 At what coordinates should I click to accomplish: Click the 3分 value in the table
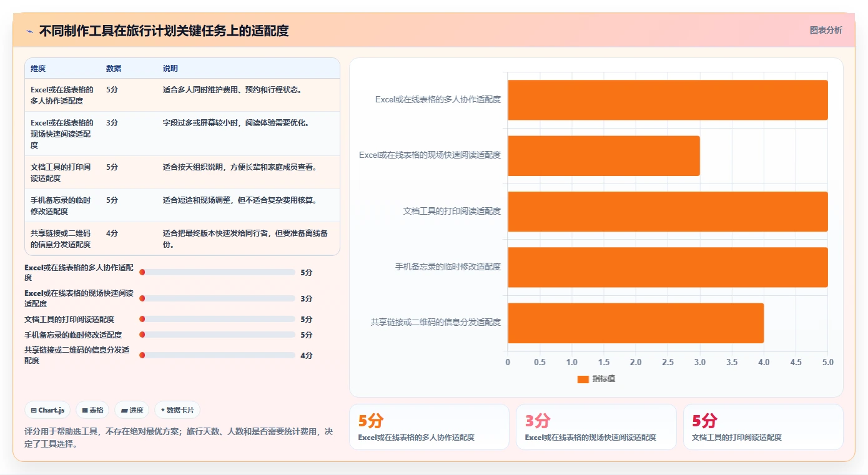[x=112, y=122]
